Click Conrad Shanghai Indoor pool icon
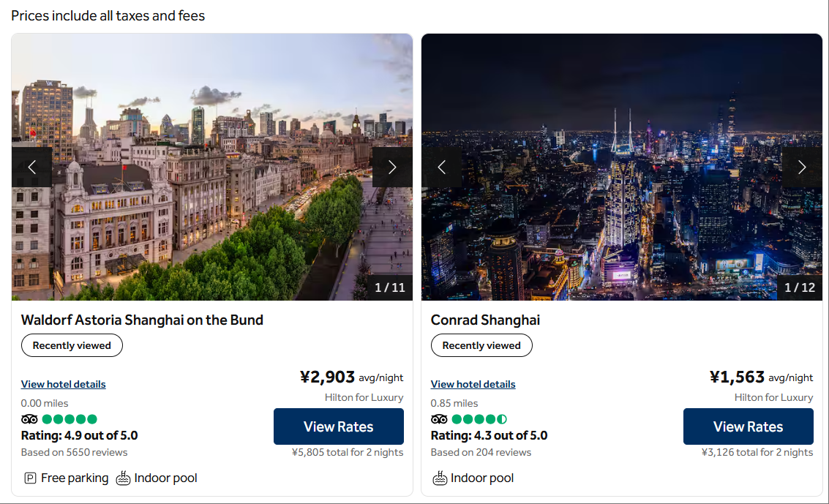Screen dimensions: 829x504 click(x=440, y=478)
